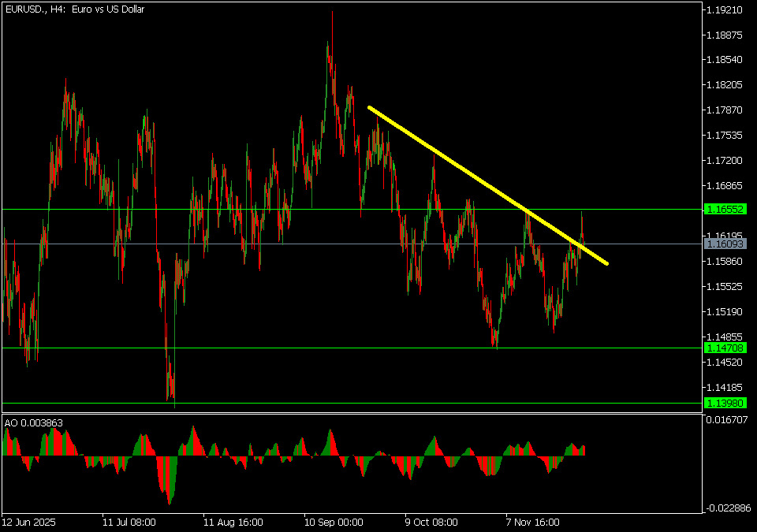757x532 pixels.
Task: Click the AO 0.003863 indicator label
Action: 33,423
